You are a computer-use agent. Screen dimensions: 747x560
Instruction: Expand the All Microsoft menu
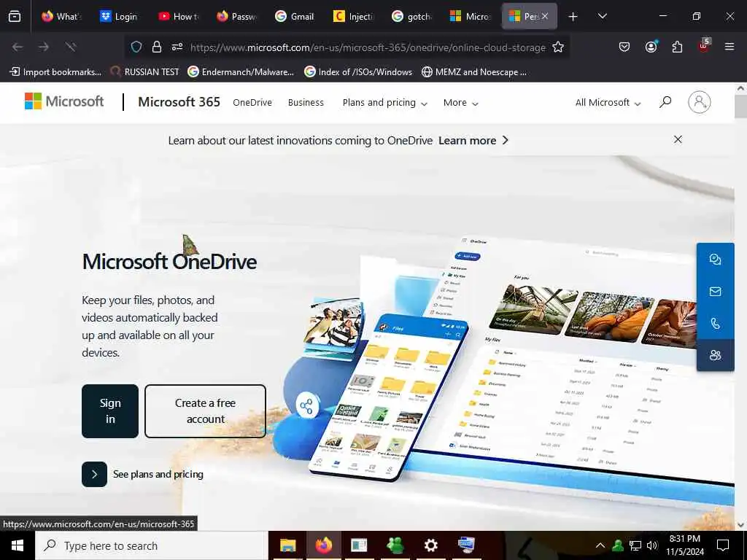click(608, 103)
